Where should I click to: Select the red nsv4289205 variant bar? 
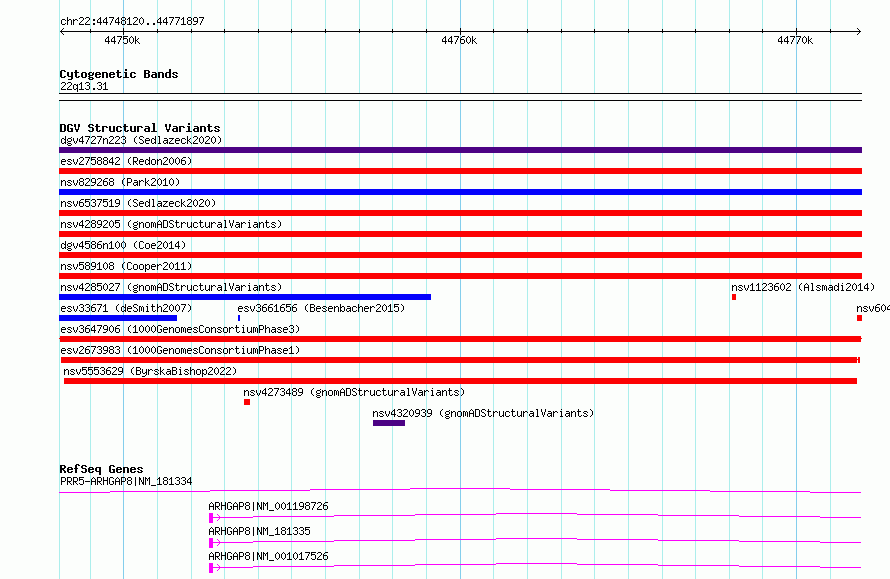460,234
